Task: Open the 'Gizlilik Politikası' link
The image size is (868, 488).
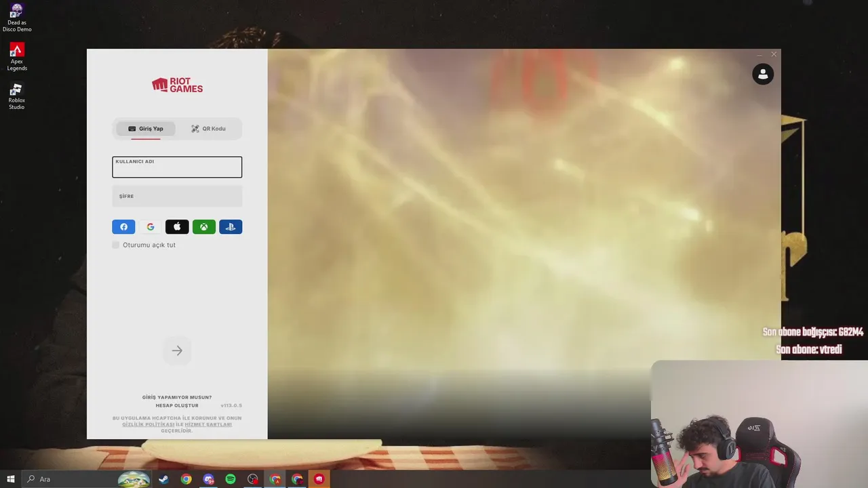Action: [149, 424]
